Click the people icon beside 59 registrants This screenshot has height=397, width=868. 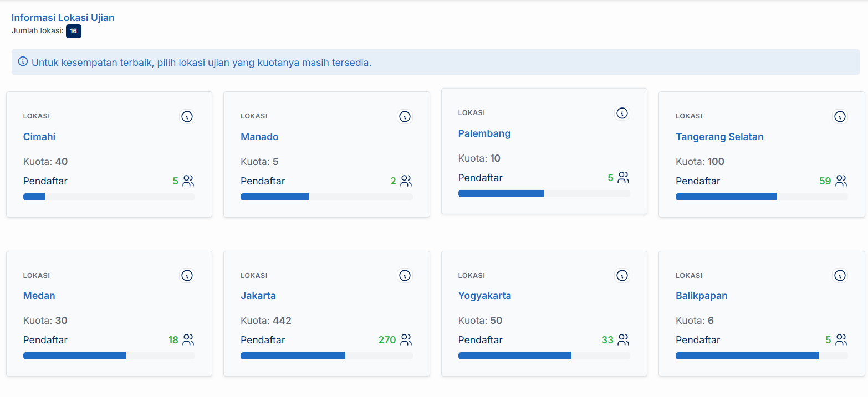[x=841, y=181]
